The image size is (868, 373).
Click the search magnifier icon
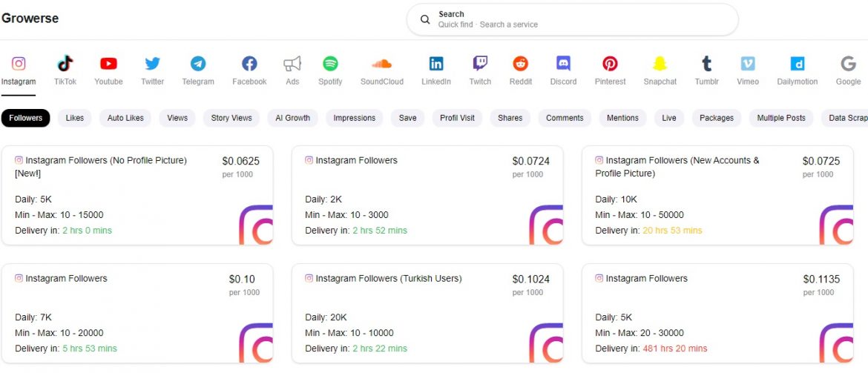(425, 19)
